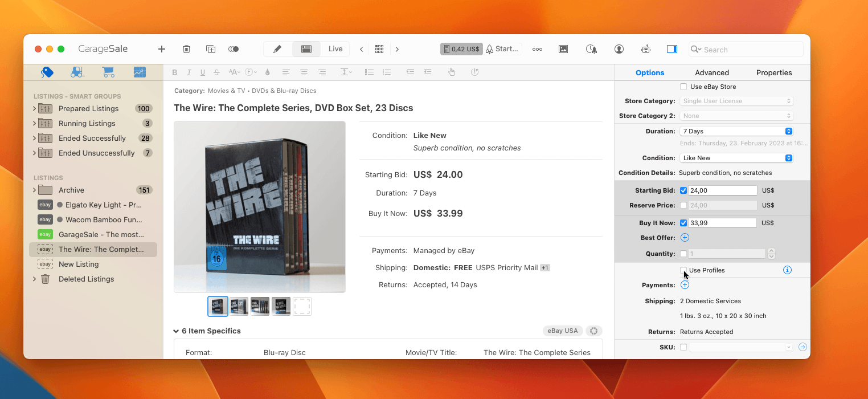Flip the toggle switch in the top toolbar
This screenshot has height=399, width=868.
pos(234,49)
